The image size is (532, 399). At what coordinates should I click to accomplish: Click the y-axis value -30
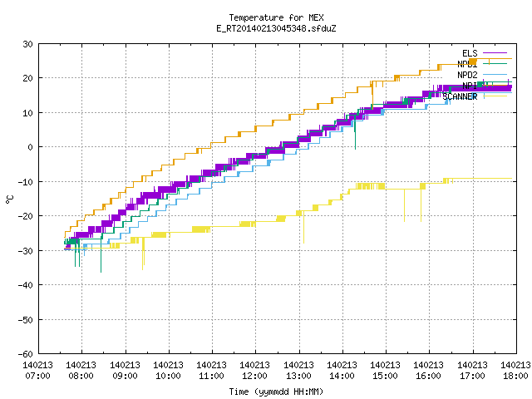coord(26,251)
